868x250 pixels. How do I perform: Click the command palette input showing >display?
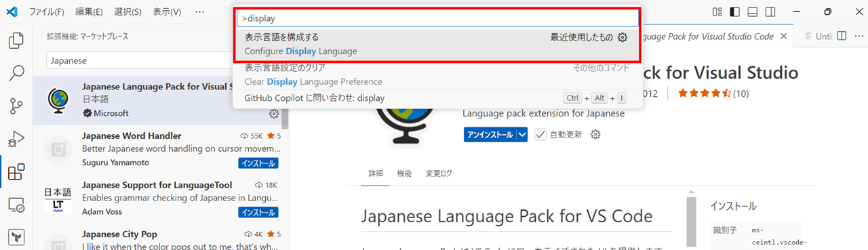(437, 18)
